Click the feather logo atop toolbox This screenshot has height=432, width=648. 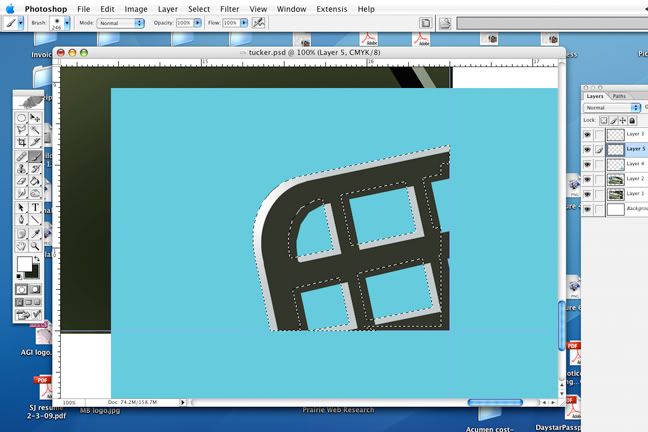coord(28,100)
